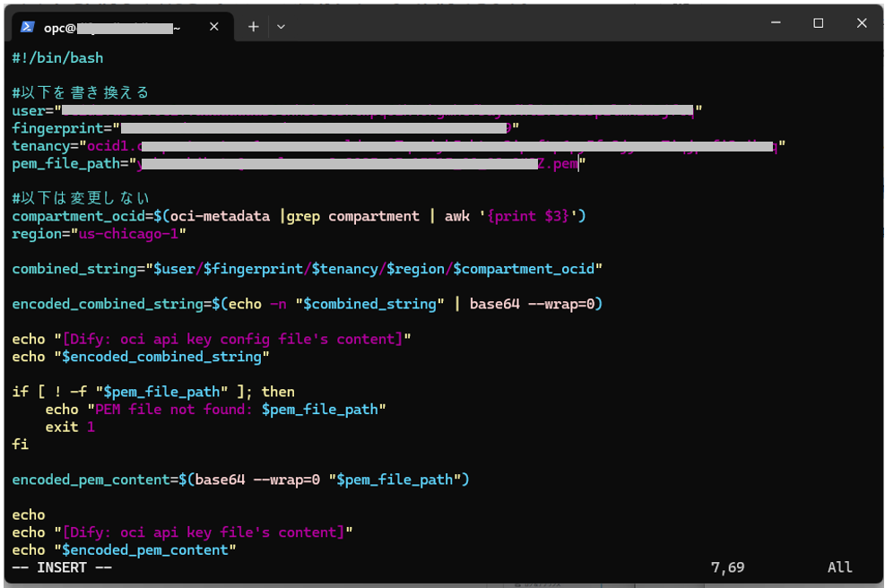Click the '#以下は変更しない' comment line
The height and width of the screenshot is (588, 885).
[x=80, y=198]
